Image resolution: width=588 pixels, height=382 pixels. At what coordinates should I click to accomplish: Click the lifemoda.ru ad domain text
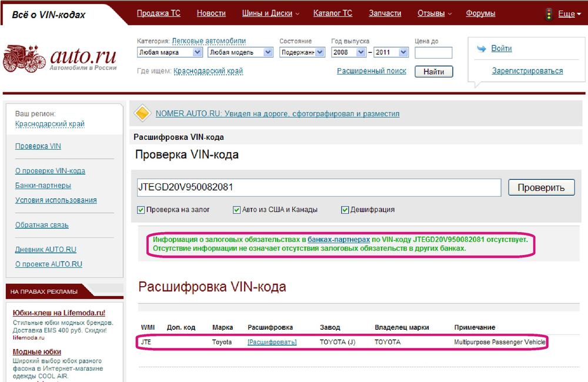(x=28, y=338)
